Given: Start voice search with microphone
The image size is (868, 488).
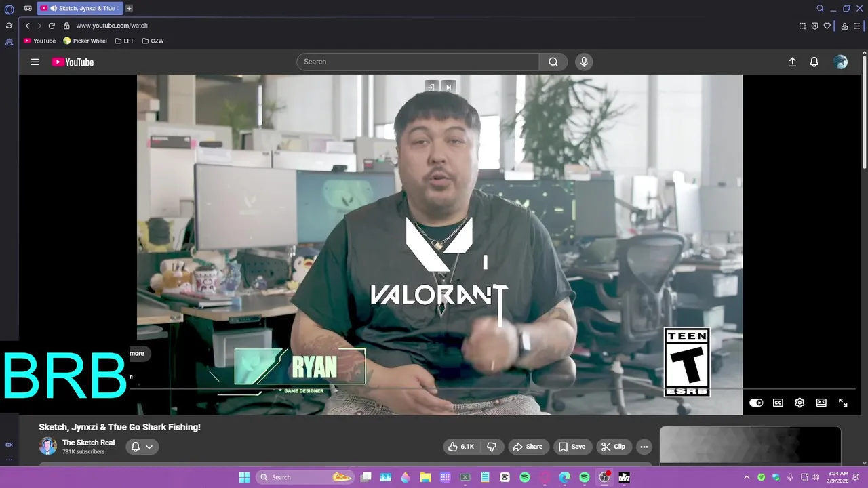Looking at the screenshot, I should [x=584, y=62].
